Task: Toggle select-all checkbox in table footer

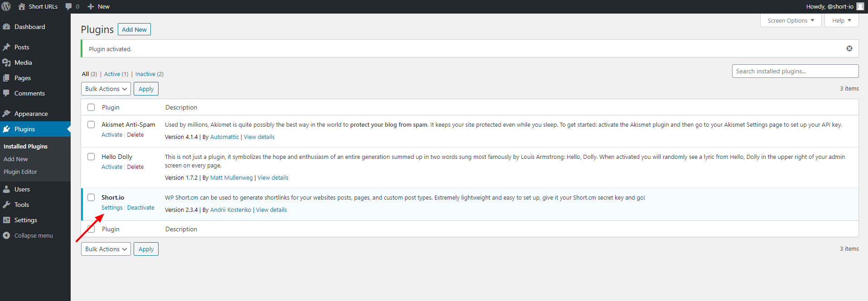Action: [91, 229]
